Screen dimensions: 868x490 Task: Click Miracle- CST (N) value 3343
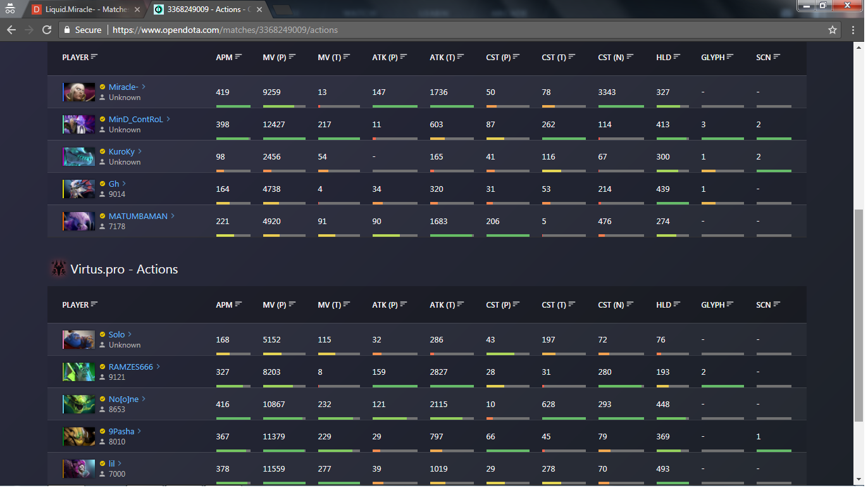[x=607, y=92]
